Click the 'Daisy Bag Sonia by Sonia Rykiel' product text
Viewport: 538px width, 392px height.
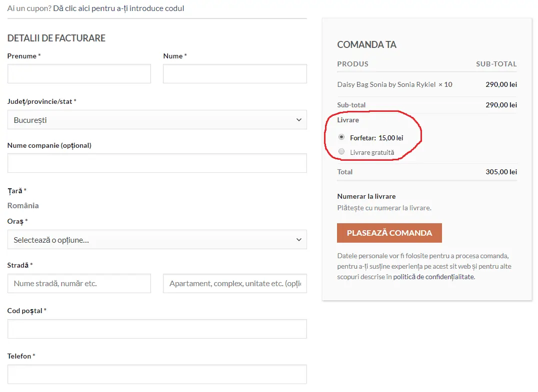click(x=386, y=84)
